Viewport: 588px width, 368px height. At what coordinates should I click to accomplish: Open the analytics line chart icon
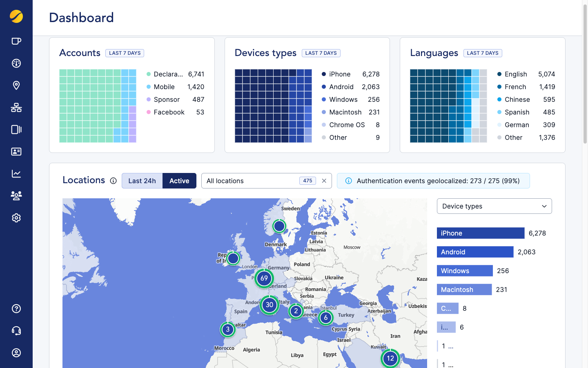coord(16,174)
